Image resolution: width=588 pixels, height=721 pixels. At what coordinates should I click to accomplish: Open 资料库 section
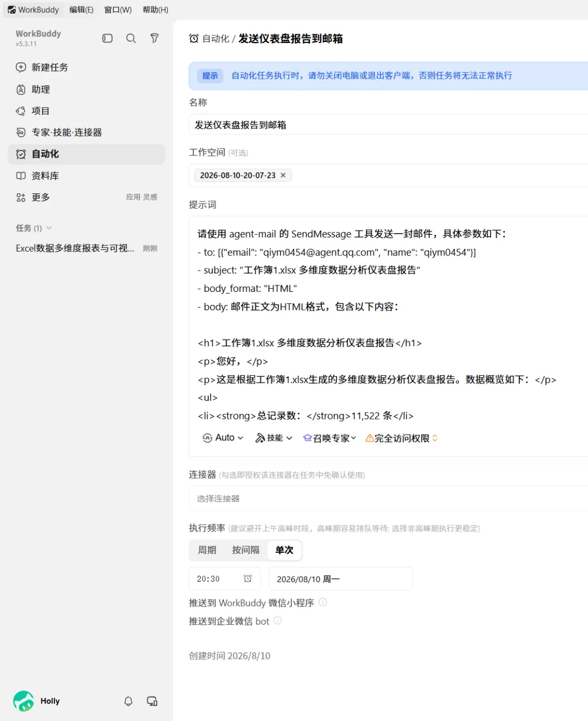tap(87, 176)
